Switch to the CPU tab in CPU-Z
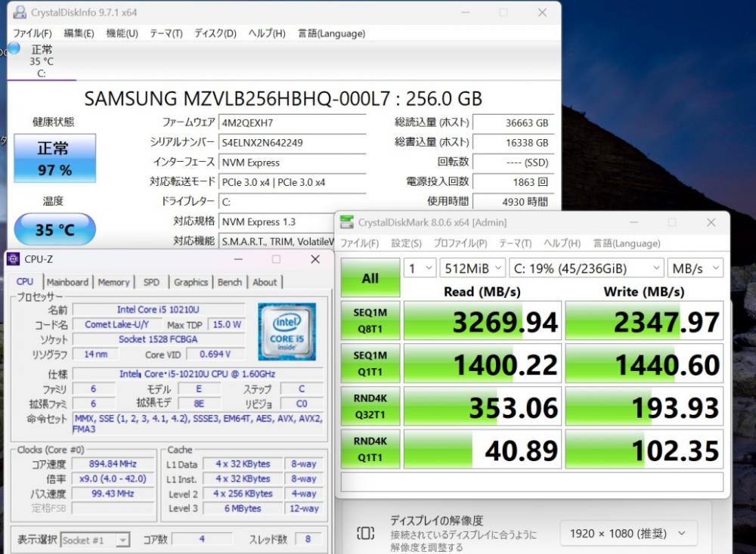This screenshot has width=756, height=554. click(25, 282)
